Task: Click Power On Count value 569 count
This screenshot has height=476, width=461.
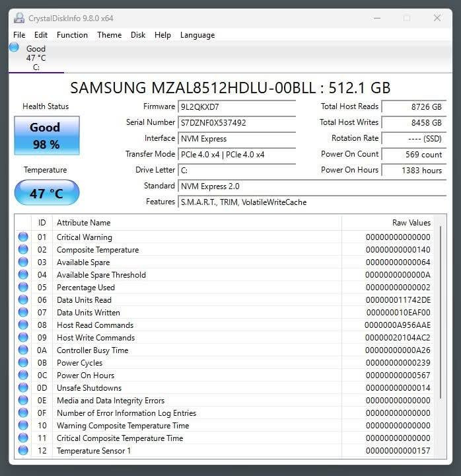Action: [414, 155]
